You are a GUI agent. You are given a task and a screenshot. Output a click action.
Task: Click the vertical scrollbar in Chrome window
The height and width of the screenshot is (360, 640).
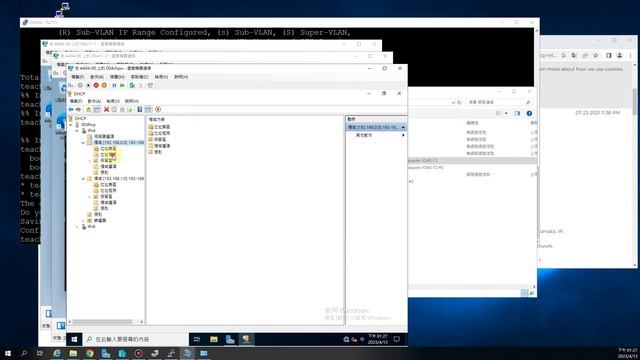coord(635,102)
